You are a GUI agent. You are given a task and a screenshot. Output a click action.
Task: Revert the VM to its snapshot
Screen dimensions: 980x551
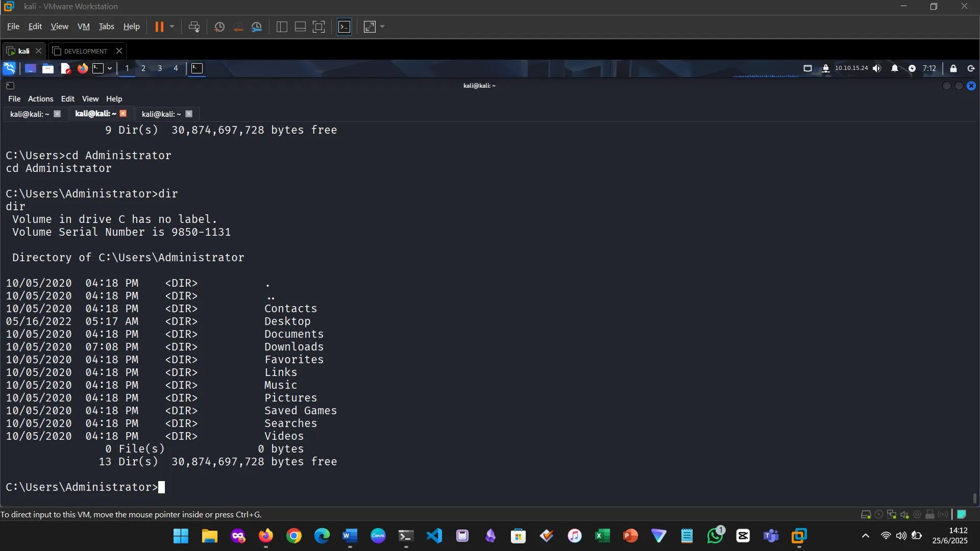coord(238,27)
